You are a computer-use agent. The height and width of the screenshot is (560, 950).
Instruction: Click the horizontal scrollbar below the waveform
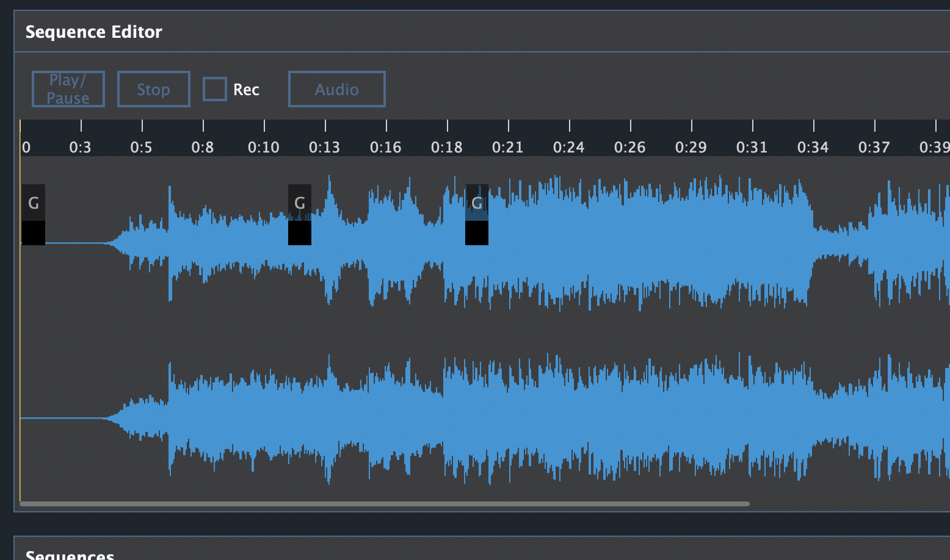coord(385,504)
